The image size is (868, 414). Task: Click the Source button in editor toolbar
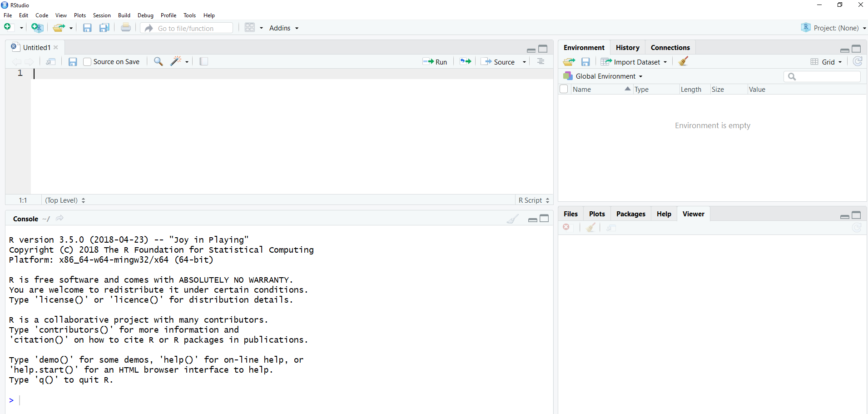(500, 62)
